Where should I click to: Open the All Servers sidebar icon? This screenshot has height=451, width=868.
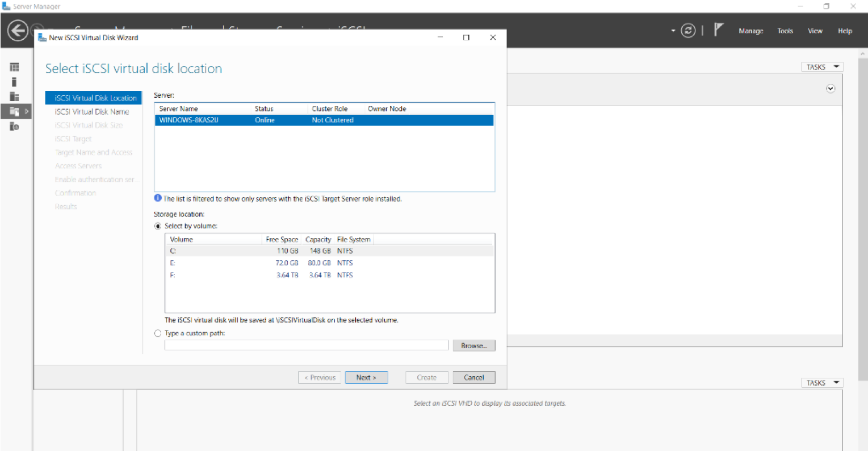pyautogui.click(x=15, y=97)
